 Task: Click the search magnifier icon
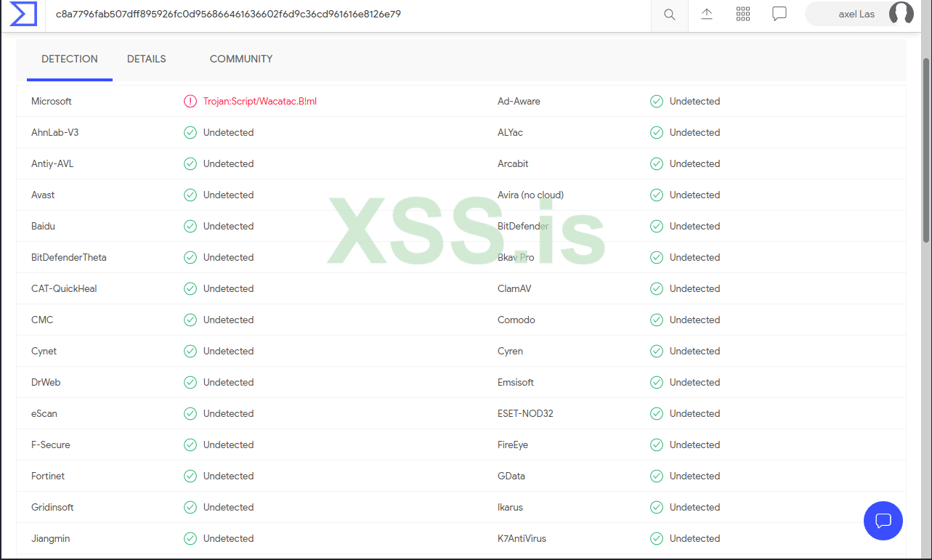(x=670, y=15)
